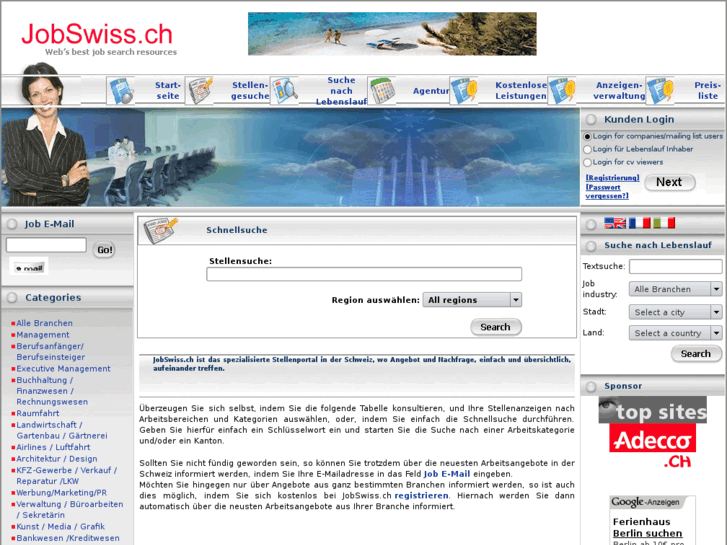Click the Next login button
The height and width of the screenshot is (545, 727).
coord(670,182)
